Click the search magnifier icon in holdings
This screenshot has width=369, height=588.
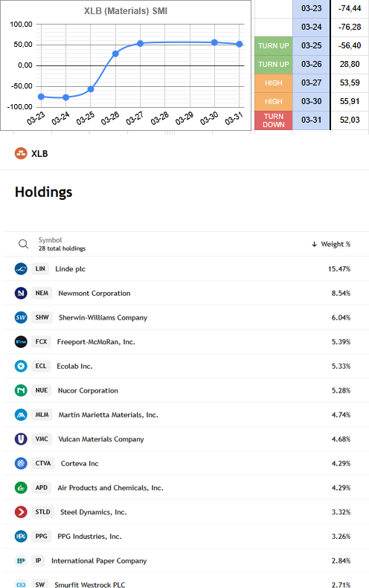click(x=23, y=244)
